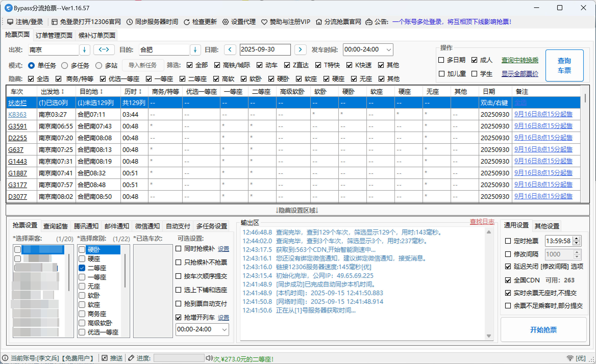The image size is (596, 364).
Task: Enable the 多日期 checkbox
Action: tap(441, 60)
